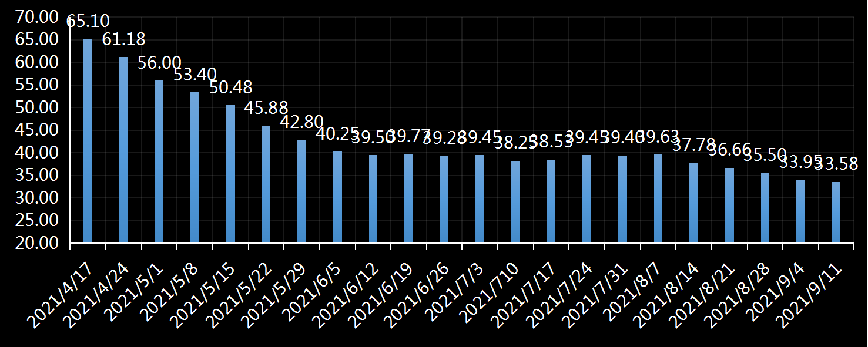
Task: Click the bar for 2021/4/17
Action: tap(88, 141)
